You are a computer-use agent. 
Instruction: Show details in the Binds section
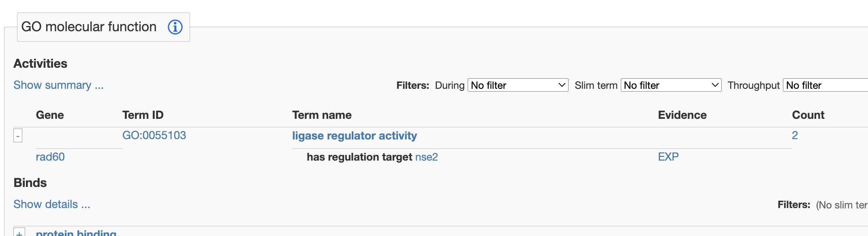52,204
